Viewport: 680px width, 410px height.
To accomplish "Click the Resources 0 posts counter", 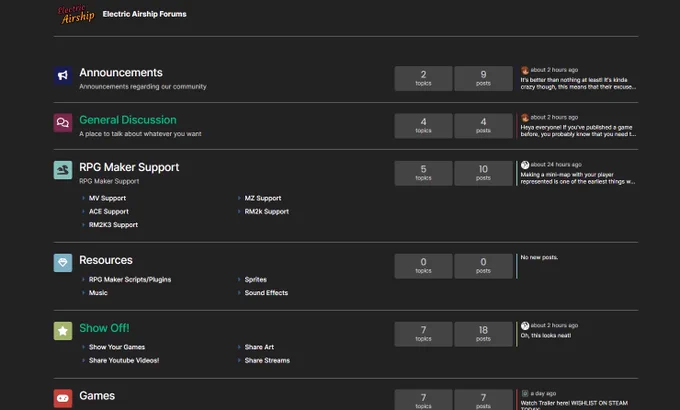I will coord(483,266).
